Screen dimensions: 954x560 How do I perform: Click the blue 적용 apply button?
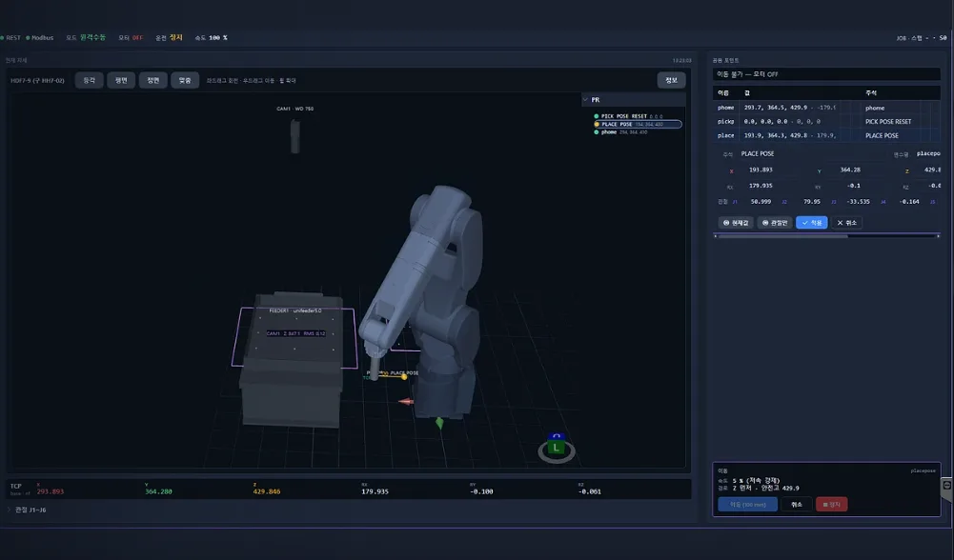[812, 223]
